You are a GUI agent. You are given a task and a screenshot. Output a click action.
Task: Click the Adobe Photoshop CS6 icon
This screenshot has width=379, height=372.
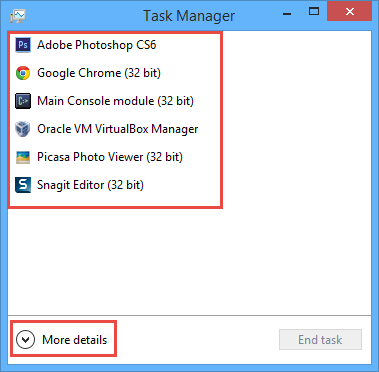[x=23, y=45]
